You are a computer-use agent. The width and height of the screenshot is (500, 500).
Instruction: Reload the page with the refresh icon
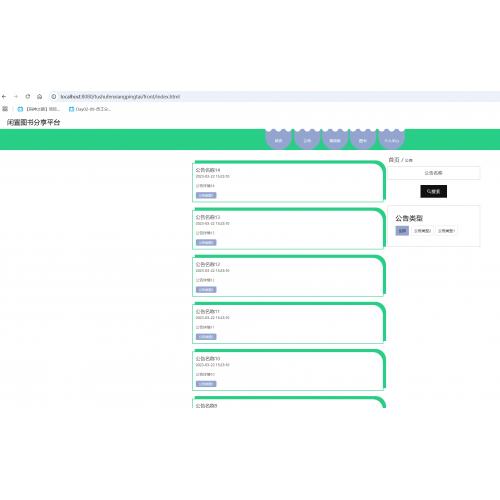point(28,97)
